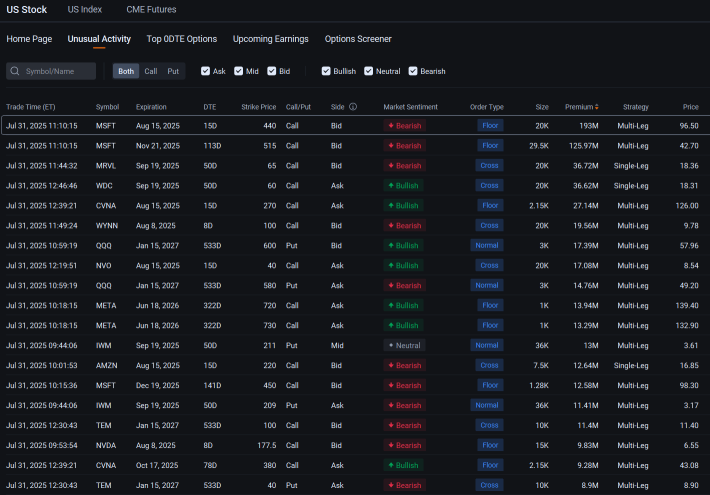Click the Expiration column header
Screen dimensions: 710x495
click(x=151, y=107)
